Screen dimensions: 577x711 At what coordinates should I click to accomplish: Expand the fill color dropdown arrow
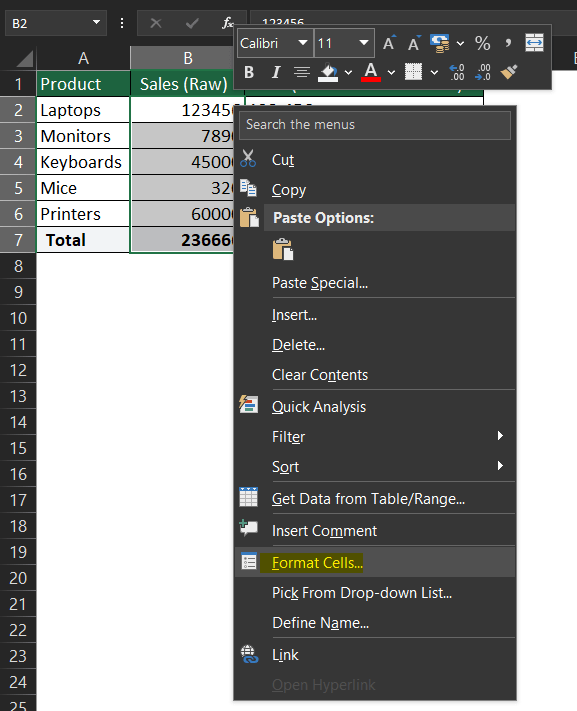348,73
